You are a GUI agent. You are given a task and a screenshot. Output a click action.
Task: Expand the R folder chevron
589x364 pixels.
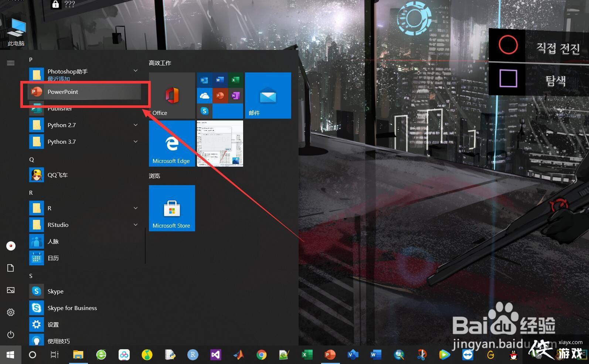136,208
